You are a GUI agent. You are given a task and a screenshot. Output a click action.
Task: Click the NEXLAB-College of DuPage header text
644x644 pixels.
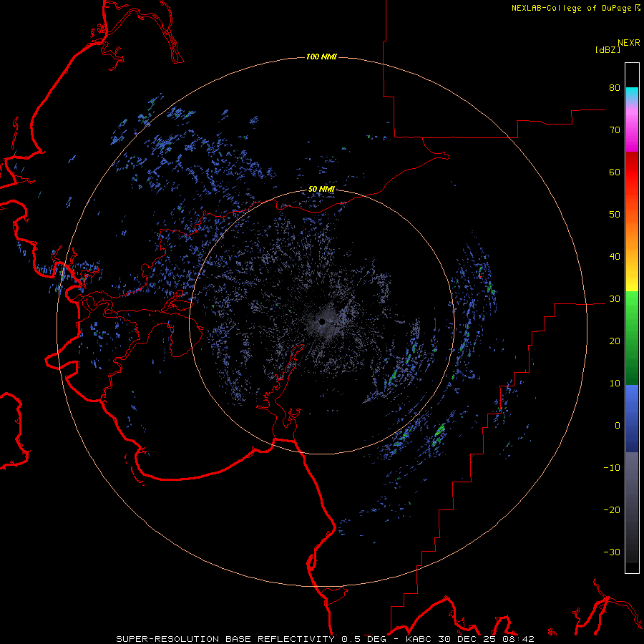tap(572, 8)
